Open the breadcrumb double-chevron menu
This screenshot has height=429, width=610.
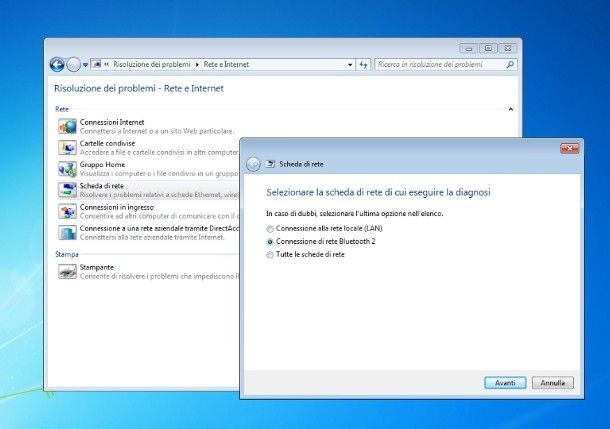click(107, 65)
